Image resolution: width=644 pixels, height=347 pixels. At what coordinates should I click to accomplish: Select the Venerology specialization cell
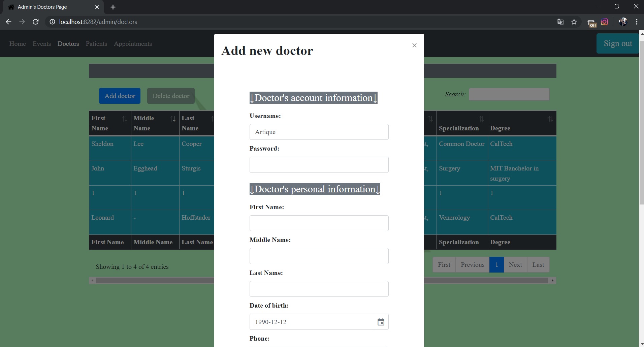[x=462, y=222]
